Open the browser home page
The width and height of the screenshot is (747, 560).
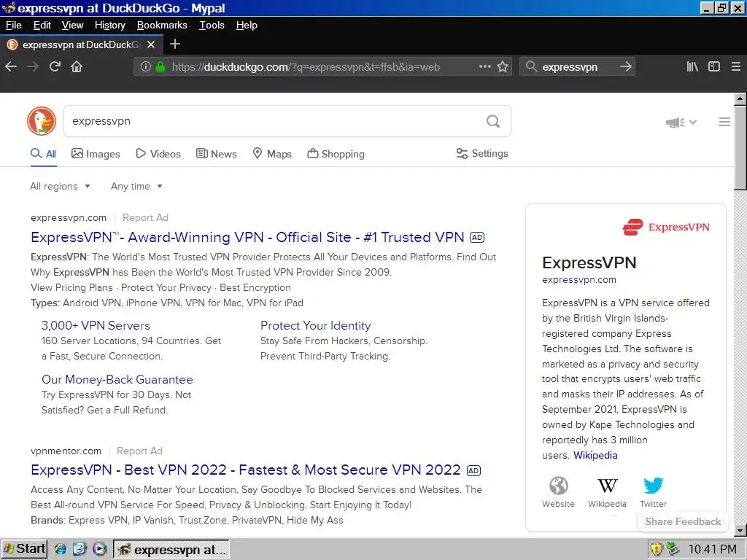click(77, 66)
